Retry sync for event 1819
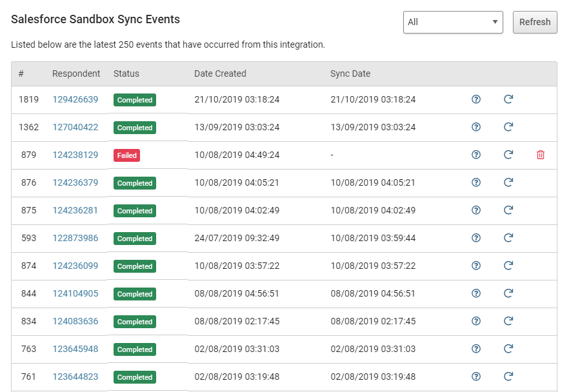The height and width of the screenshot is (392, 571). (x=508, y=99)
